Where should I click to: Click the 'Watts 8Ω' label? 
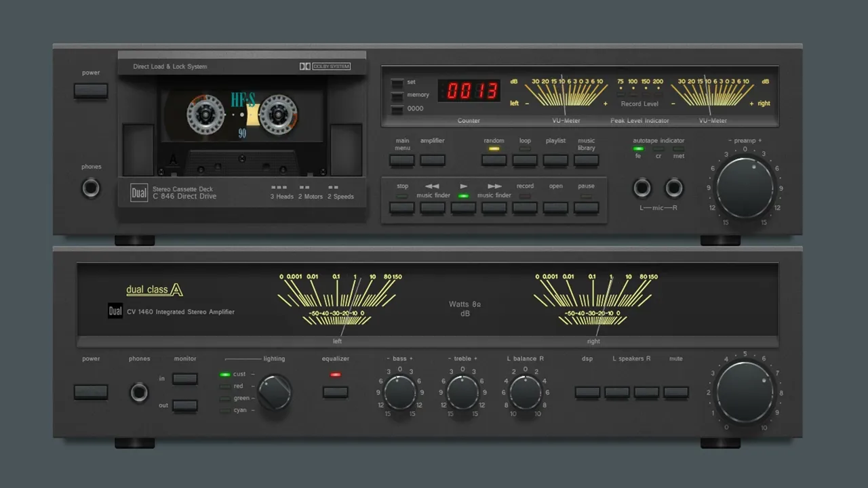pyautogui.click(x=465, y=304)
